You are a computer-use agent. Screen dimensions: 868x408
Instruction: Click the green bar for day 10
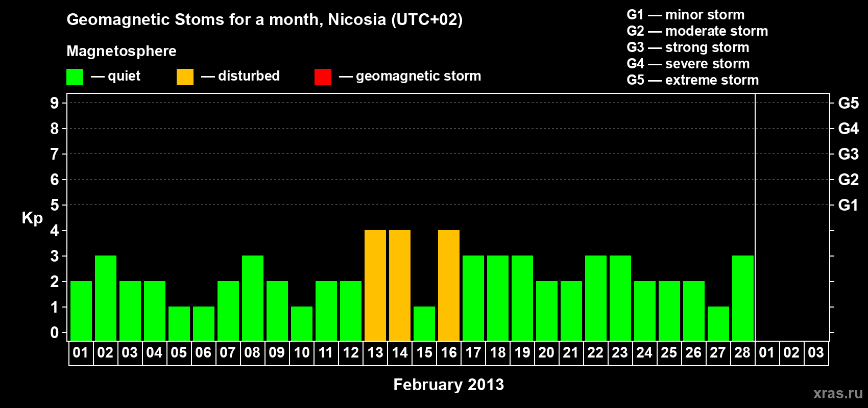(302, 324)
